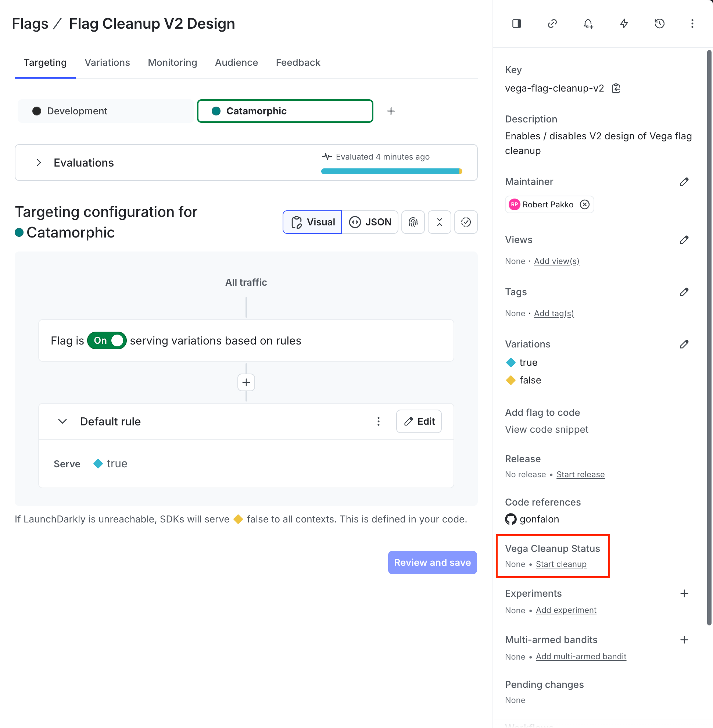Switch to the Variations tab

tap(107, 63)
